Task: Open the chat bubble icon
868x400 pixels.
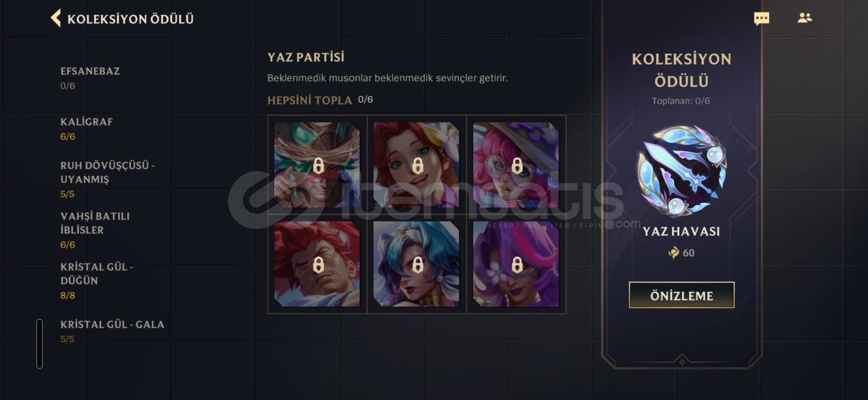Action: [x=761, y=18]
